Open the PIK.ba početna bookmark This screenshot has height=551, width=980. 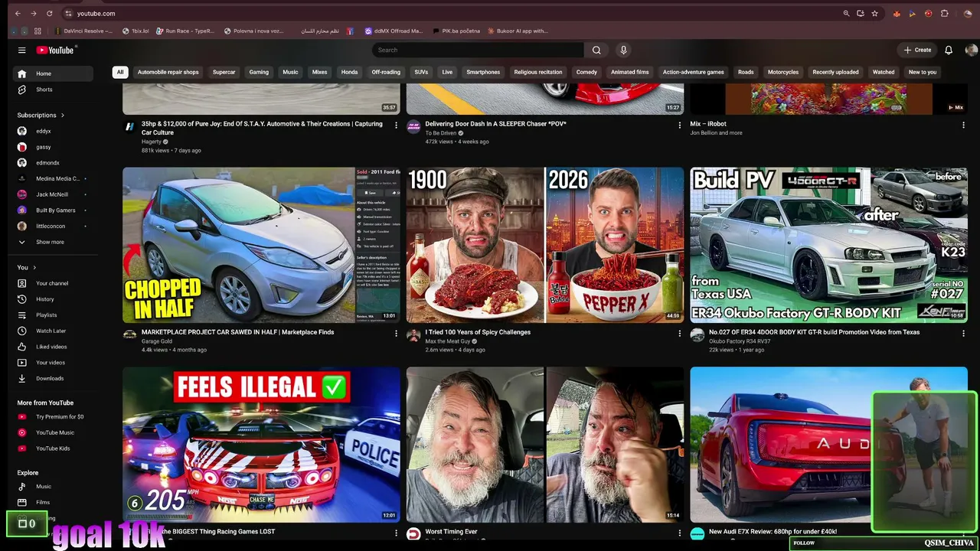tap(457, 31)
